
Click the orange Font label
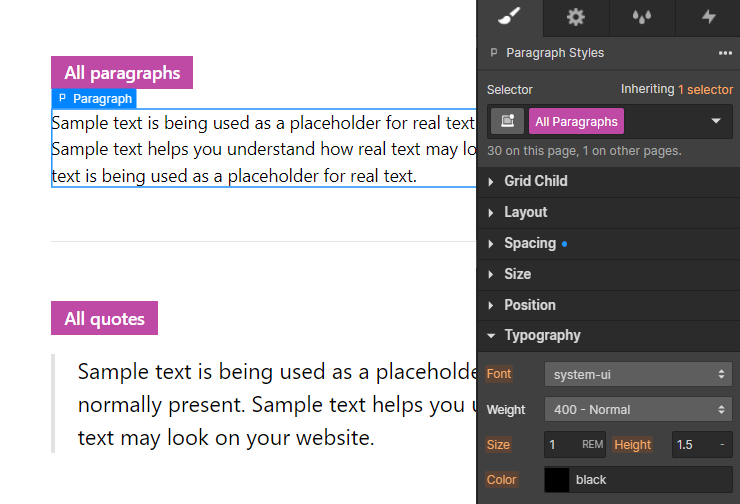coord(499,374)
